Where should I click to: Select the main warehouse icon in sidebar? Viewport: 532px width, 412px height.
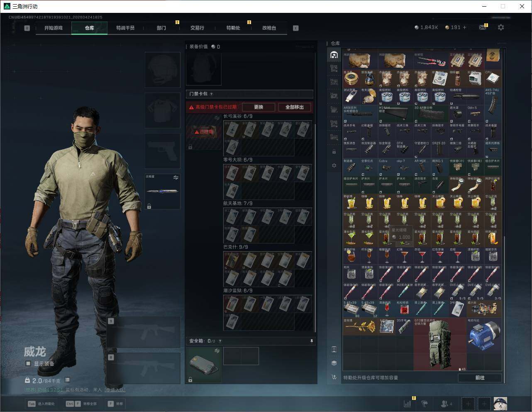point(334,55)
